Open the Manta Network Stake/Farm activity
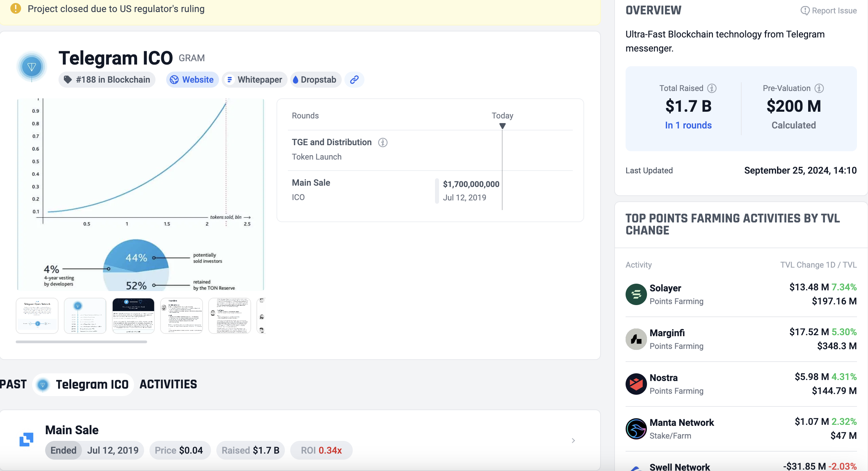Screen dimensions: 868x471 point(741,429)
